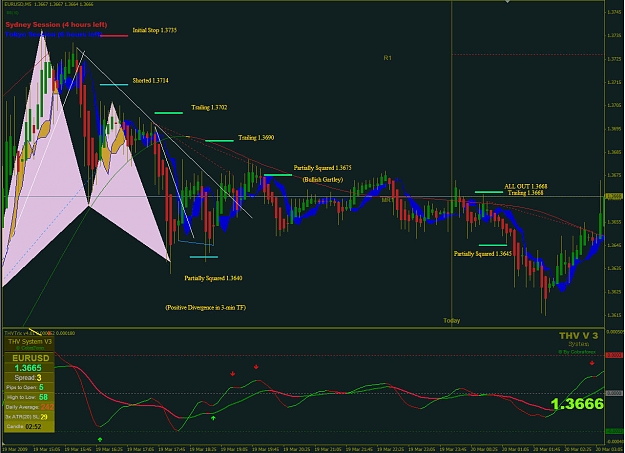
Task: Click the "3x ATR(20) SL: 29" row
Action: (29, 417)
